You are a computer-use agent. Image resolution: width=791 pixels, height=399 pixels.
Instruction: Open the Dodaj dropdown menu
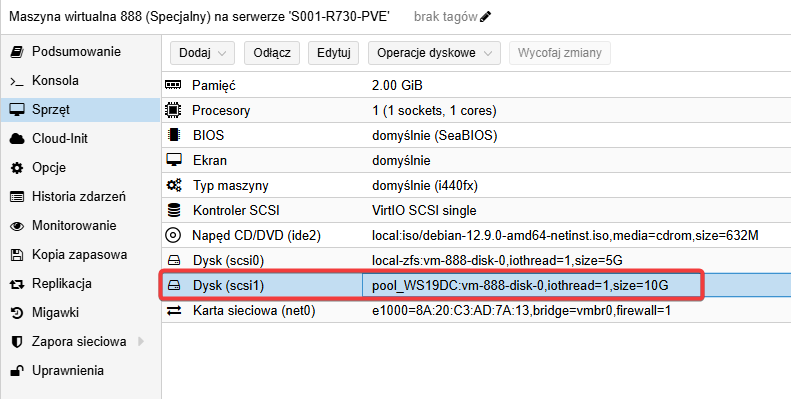point(202,53)
